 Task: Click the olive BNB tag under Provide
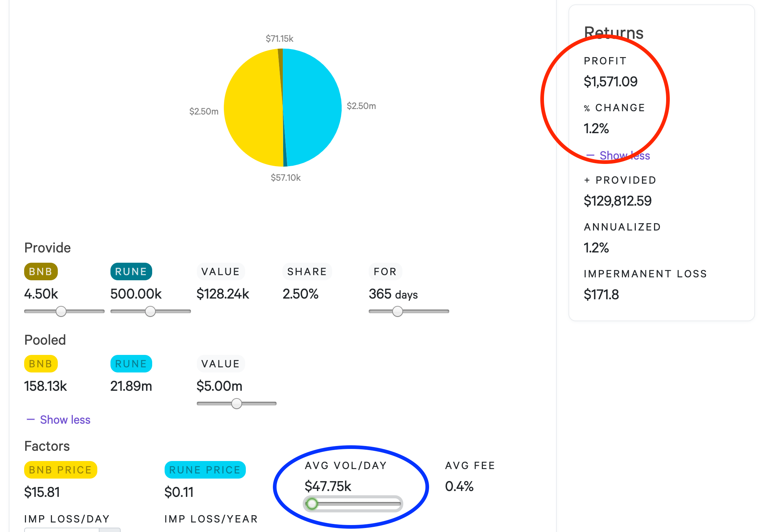[x=41, y=271]
